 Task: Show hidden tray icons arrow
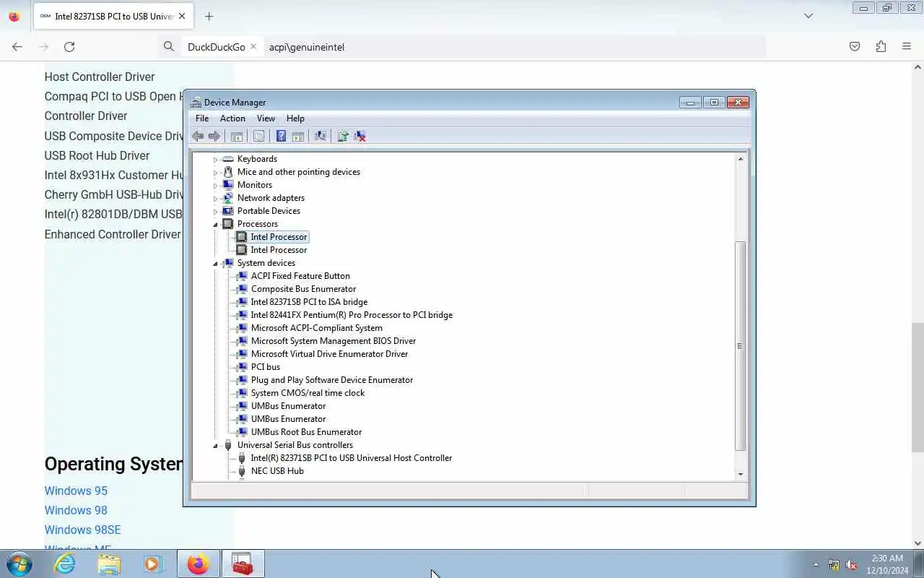pyautogui.click(x=816, y=564)
